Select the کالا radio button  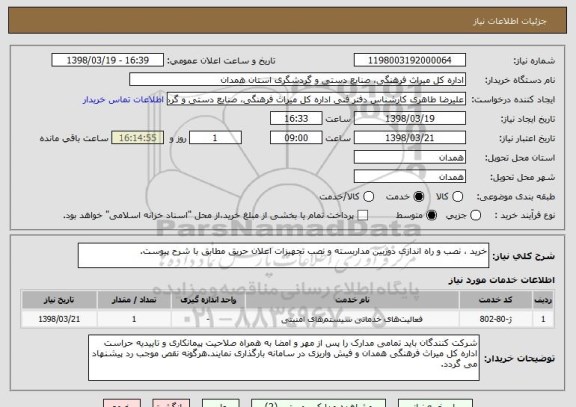click(x=457, y=197)
